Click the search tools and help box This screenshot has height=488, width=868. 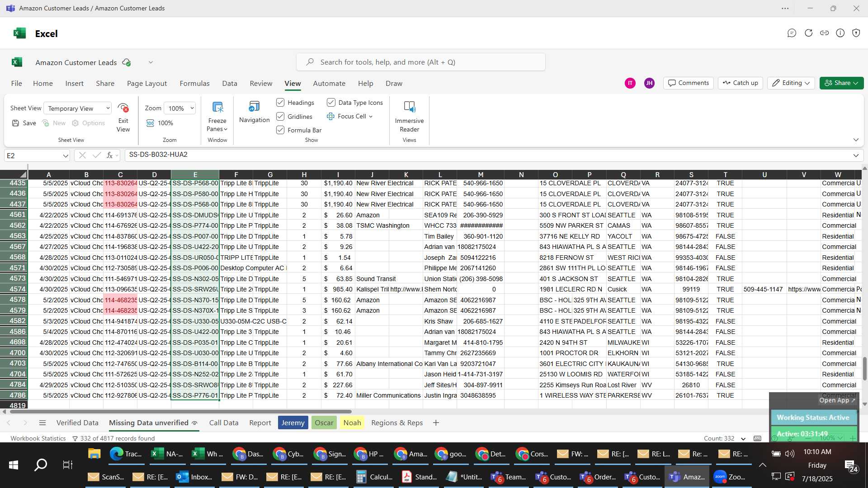click(420, 62)
